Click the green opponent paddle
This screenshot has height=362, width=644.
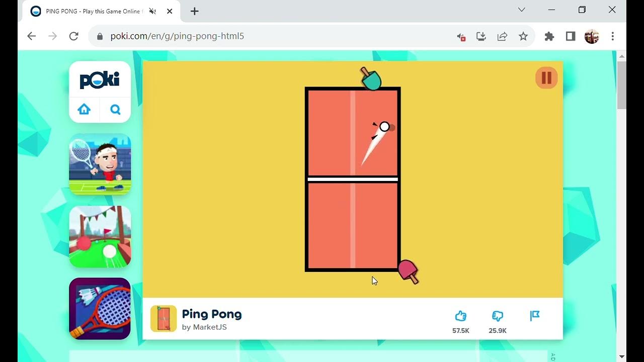click(x=371, y=79)
